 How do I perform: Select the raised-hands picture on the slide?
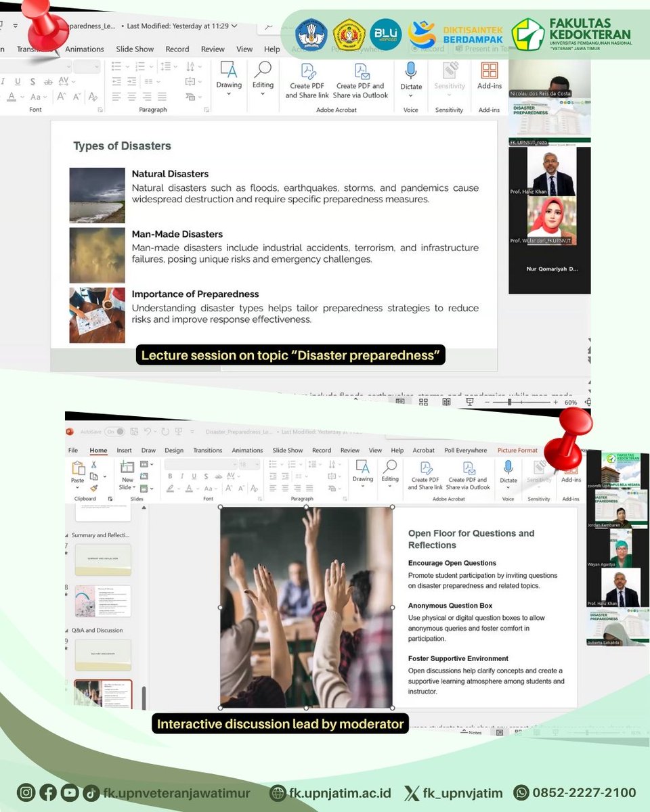coord(307,607)
